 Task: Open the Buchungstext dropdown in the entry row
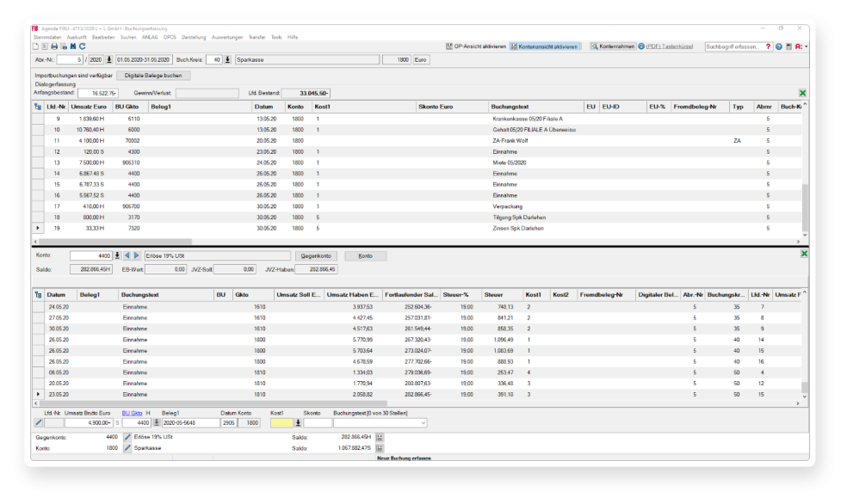[x=423, y=422]
